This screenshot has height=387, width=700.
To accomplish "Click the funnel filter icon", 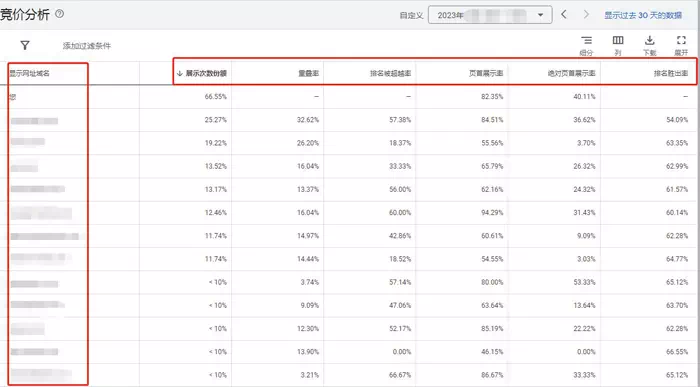I will coord(25,45).
